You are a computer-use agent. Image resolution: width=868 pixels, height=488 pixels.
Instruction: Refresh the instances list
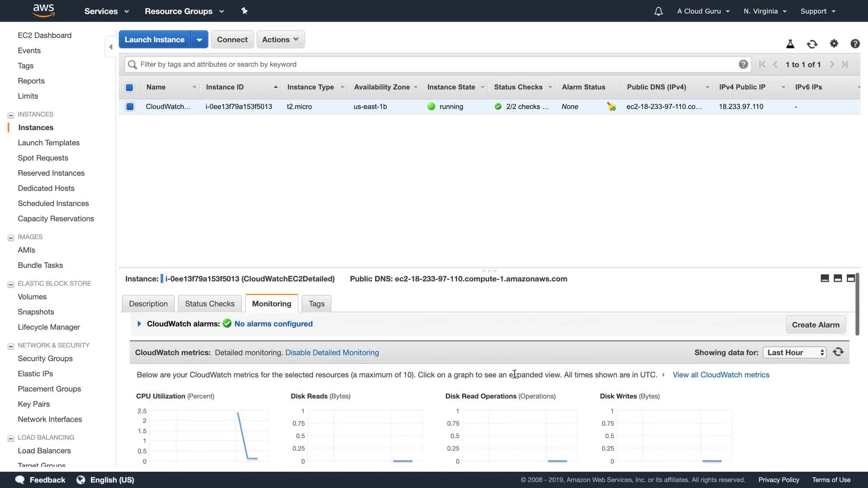[812, 44]
